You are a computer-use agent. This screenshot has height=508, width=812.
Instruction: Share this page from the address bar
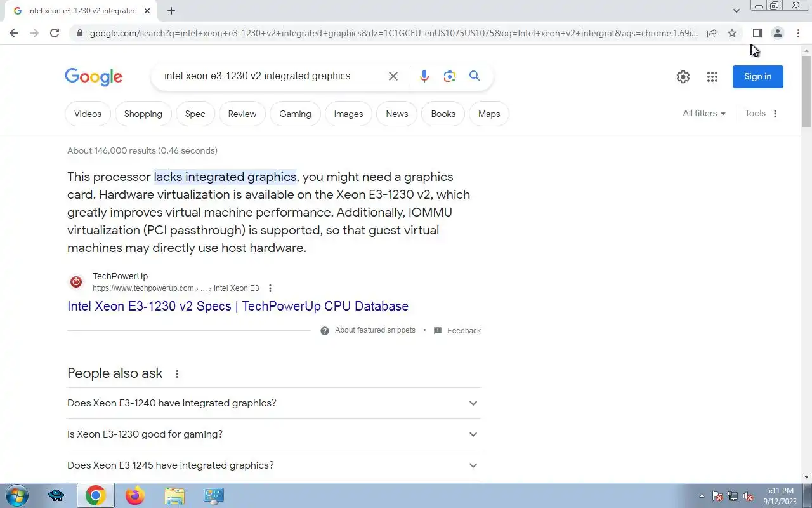[x=712, y=33]
